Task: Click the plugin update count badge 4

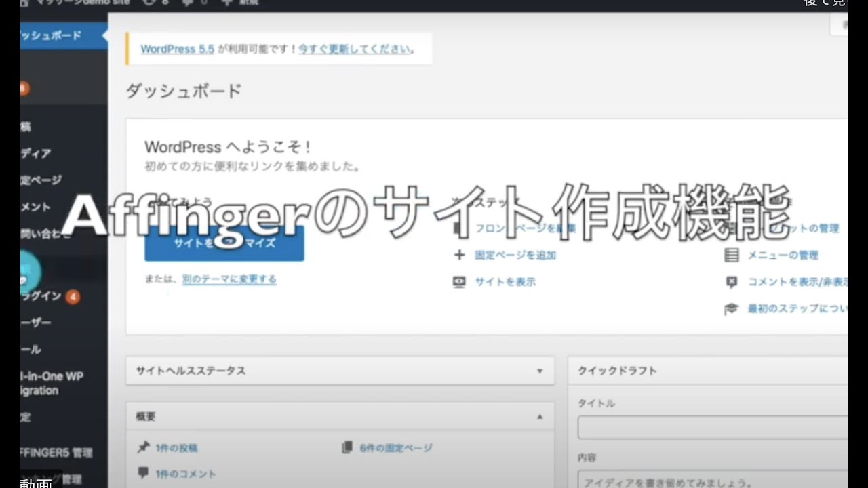Action: [73, 297]
